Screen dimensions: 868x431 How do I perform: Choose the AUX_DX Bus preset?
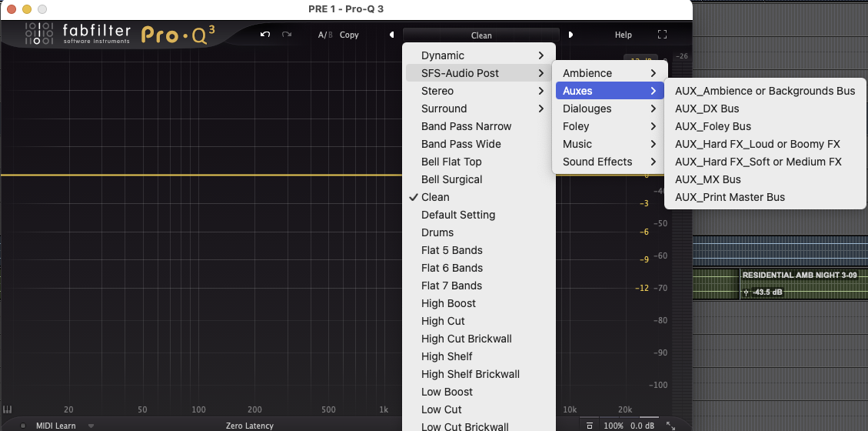click(x=707, y=109)
